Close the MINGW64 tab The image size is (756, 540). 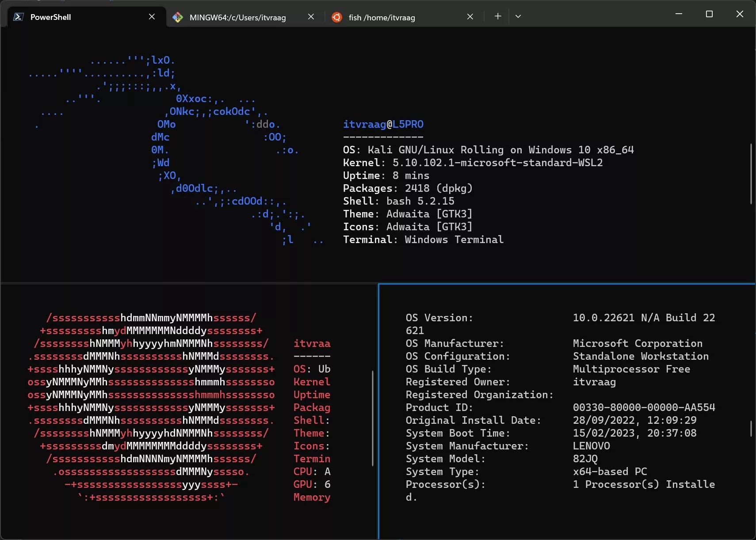[311, 16]
